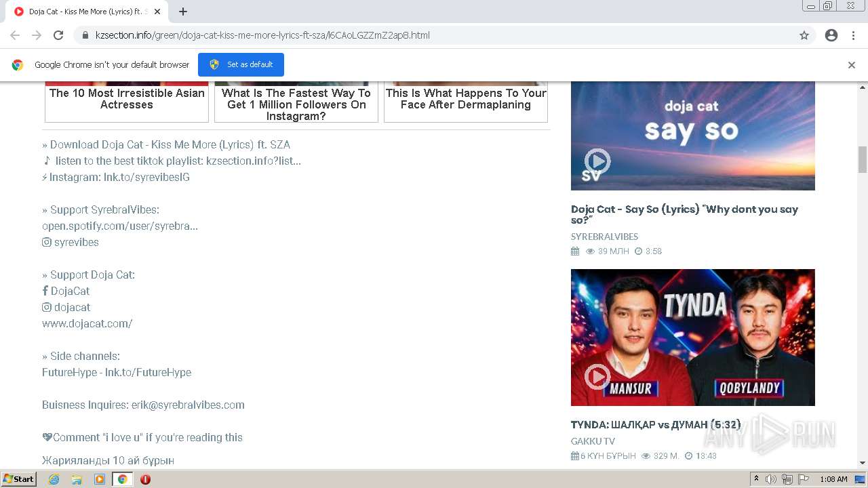This screenshot has height=488, width=868.
Task: Open the open.spotify.com/user/syrebra link
Action: click(x=120, y=226)
